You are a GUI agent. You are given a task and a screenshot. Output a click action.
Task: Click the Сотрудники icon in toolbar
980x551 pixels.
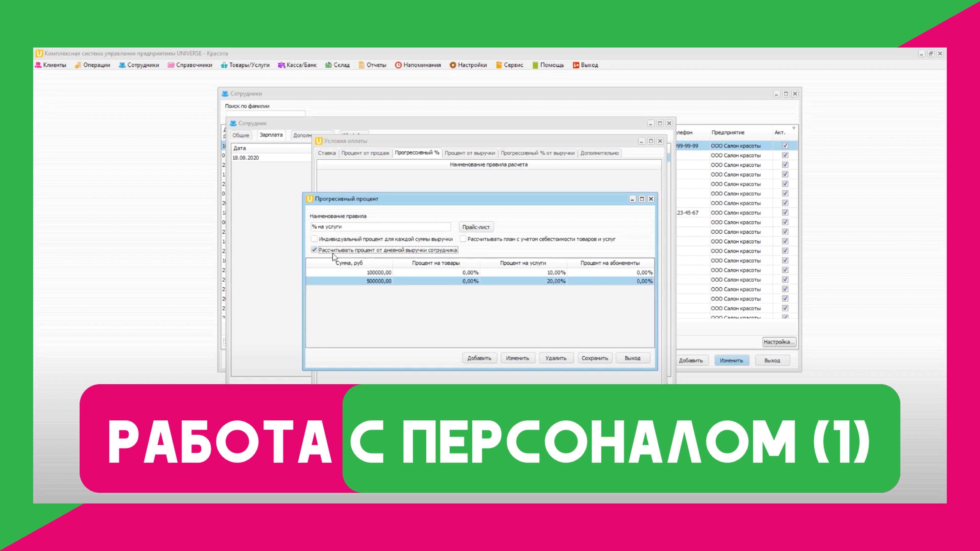pos(138,65)
